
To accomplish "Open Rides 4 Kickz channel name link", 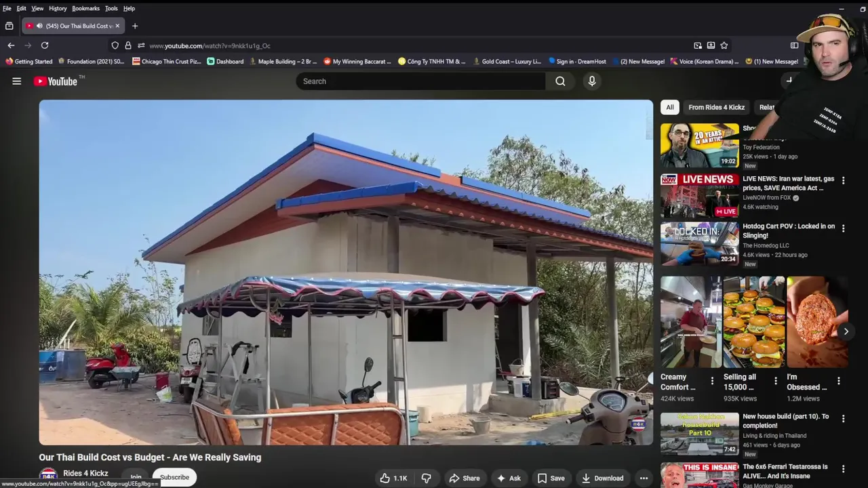I will click(x=85, y=473).
